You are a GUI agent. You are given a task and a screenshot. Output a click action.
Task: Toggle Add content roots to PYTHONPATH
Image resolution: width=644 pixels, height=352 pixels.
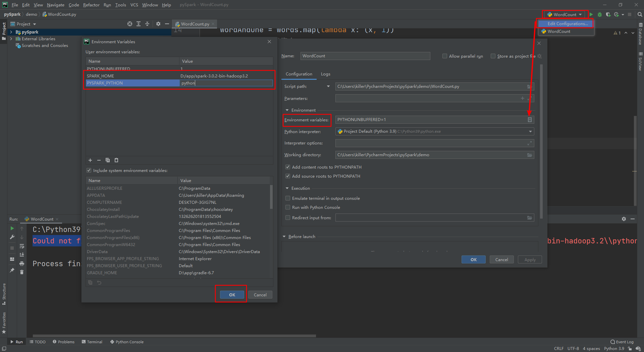(288, 167)
